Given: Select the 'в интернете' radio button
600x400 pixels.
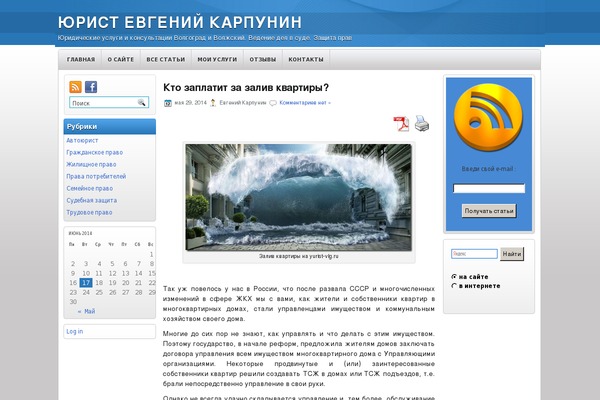Looking at the screenshot, I should [454, 286].
